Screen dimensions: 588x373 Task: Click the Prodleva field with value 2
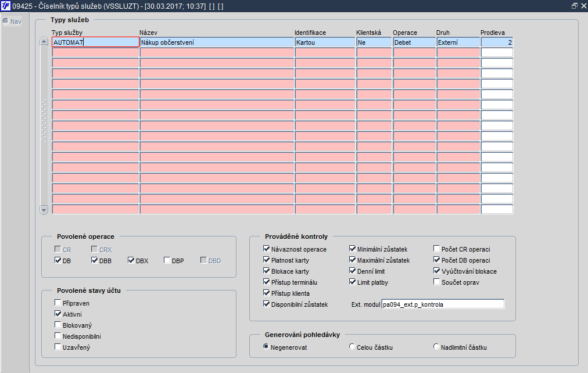pyautogui.click(x=497, y=42)
